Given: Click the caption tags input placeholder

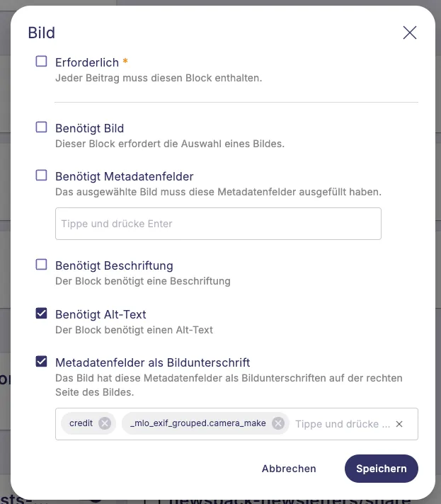Looking at the screenshot, I should pyautogui.click(x=343, y=424).
